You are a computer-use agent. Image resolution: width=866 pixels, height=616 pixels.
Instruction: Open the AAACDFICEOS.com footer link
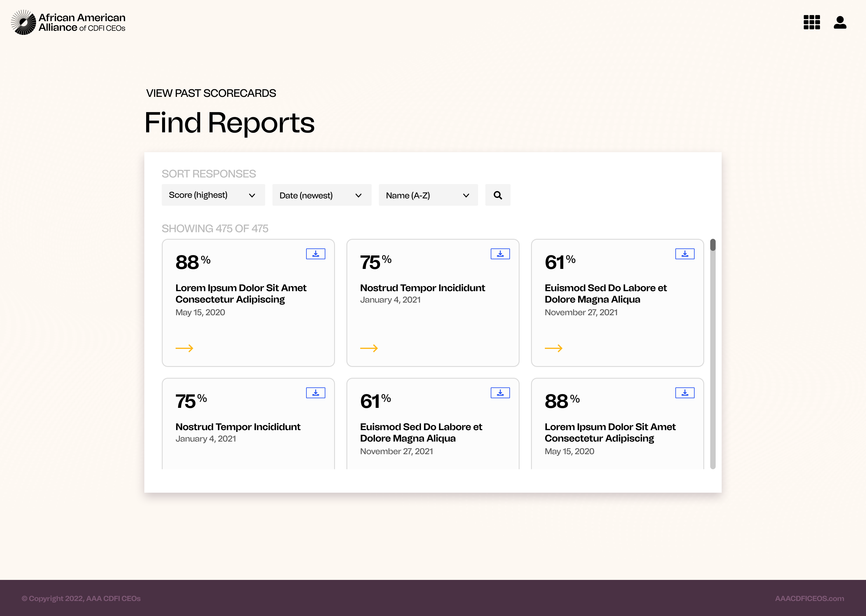809,598
